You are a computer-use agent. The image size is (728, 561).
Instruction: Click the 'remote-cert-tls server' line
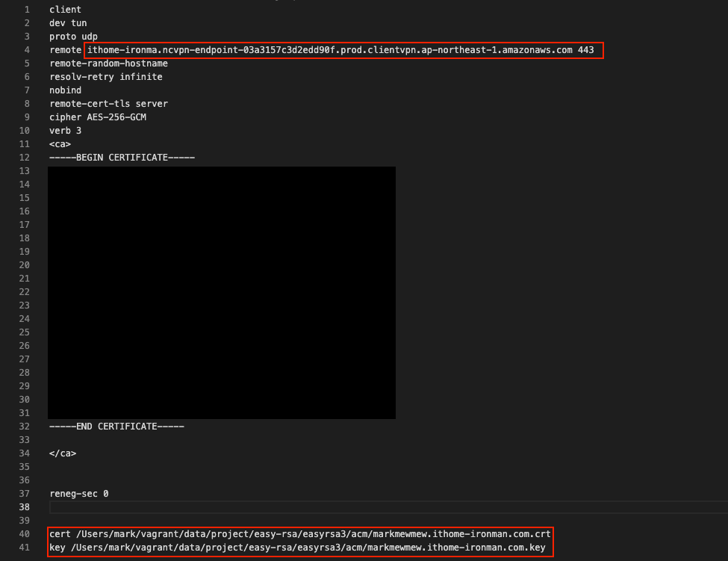pos(109,104)
